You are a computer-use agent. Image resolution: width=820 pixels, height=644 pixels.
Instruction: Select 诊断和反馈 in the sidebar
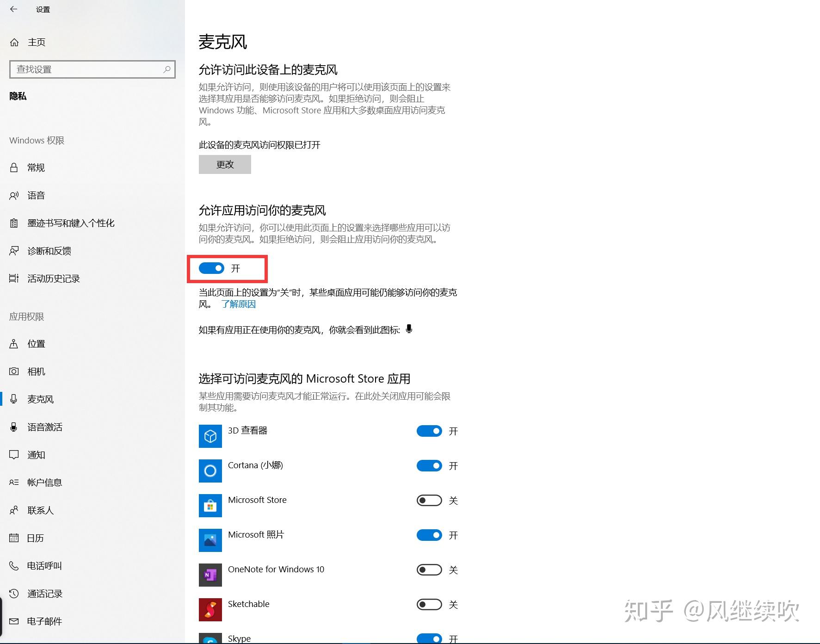pos(49,251)
